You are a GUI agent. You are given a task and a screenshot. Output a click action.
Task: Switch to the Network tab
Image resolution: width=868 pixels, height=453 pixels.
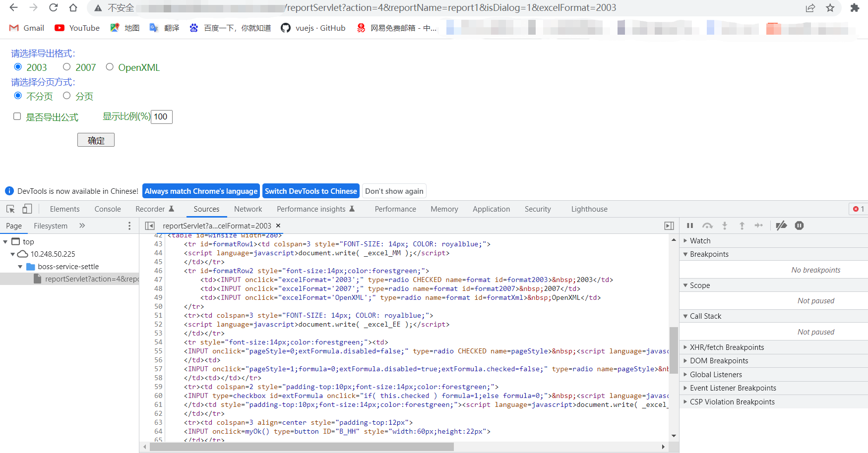(x=248, y=209)
